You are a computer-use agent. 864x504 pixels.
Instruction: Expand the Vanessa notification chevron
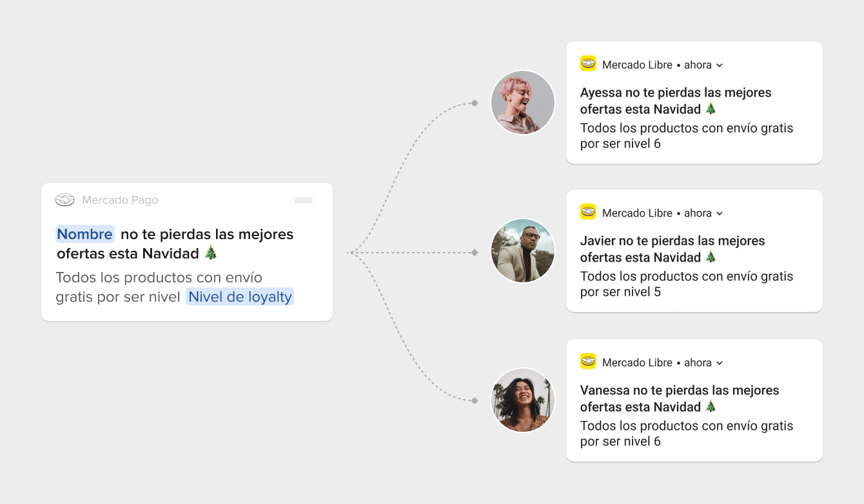[720, 363]
